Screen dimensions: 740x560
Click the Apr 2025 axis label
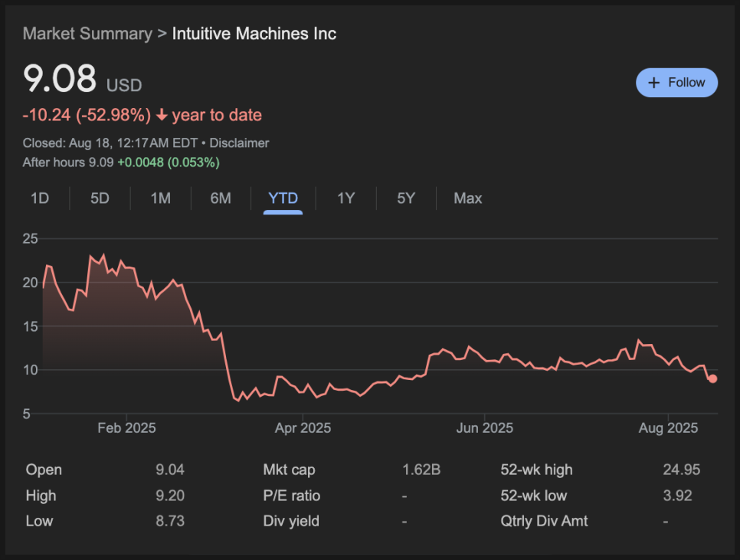tap(303, 428)
